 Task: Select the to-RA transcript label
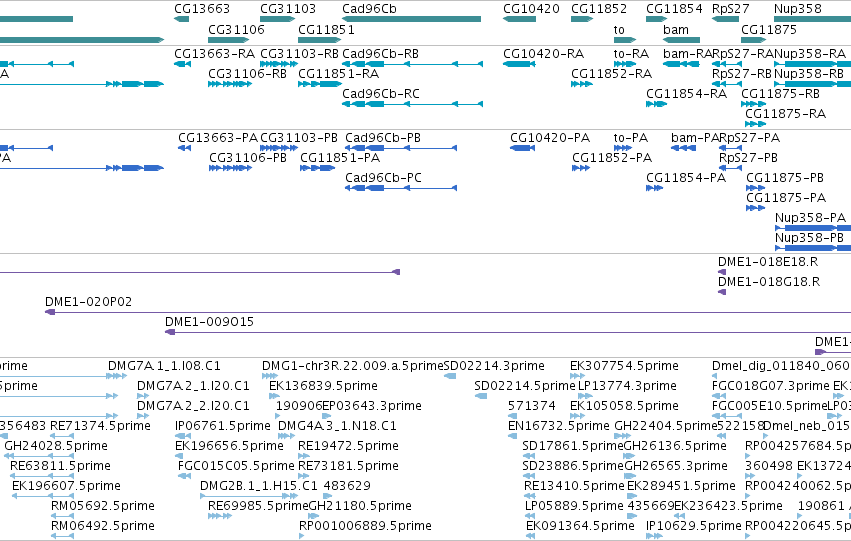coord(631,54)
